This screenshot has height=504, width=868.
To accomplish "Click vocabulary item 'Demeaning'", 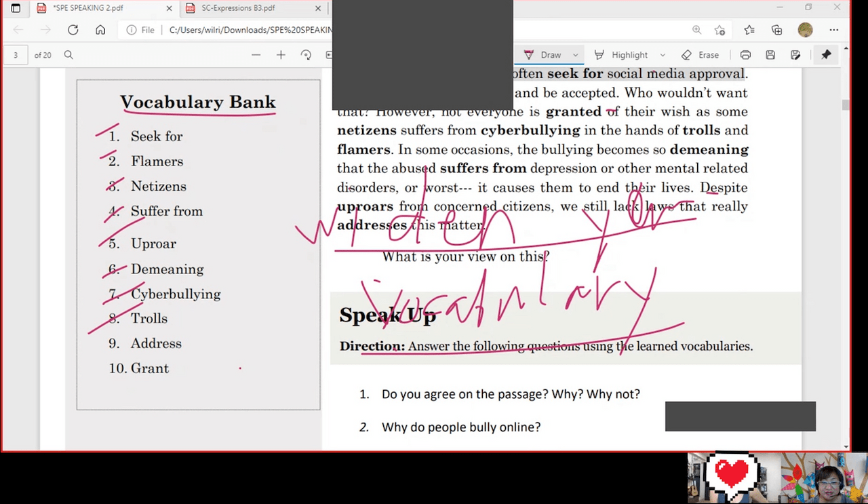I will click(167, 269).
